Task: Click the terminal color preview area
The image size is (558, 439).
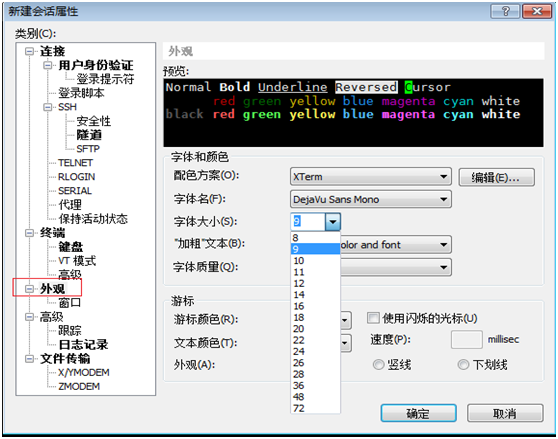Action: [353, 113]
